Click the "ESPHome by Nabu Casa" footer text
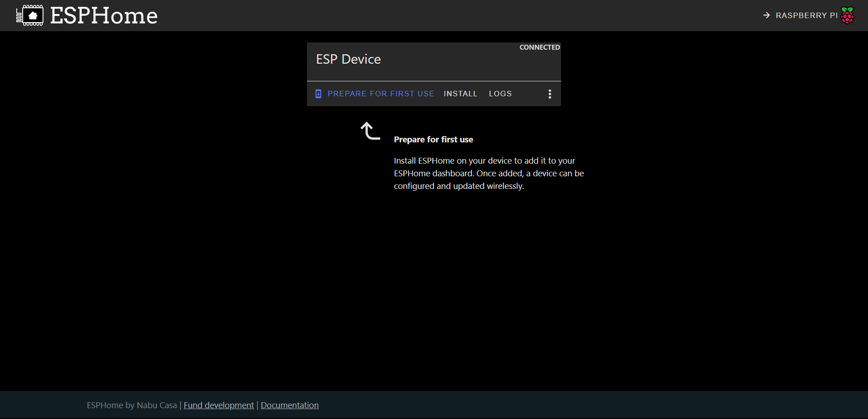 132,405
